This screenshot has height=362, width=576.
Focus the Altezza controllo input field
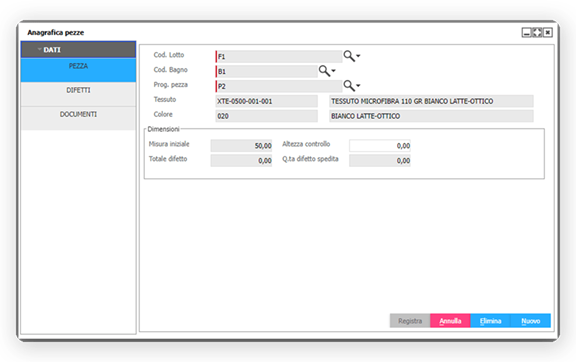tap(380, 146)
